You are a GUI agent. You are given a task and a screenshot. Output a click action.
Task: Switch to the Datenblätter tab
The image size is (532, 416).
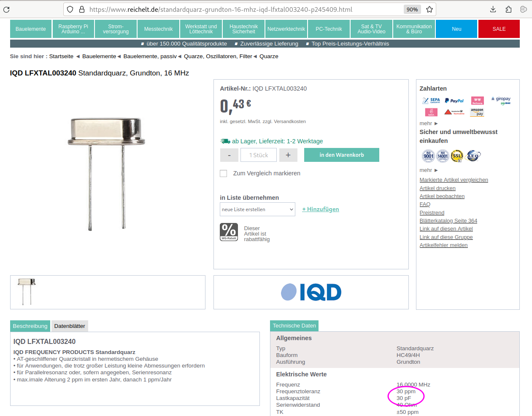(x=70, y=326)
